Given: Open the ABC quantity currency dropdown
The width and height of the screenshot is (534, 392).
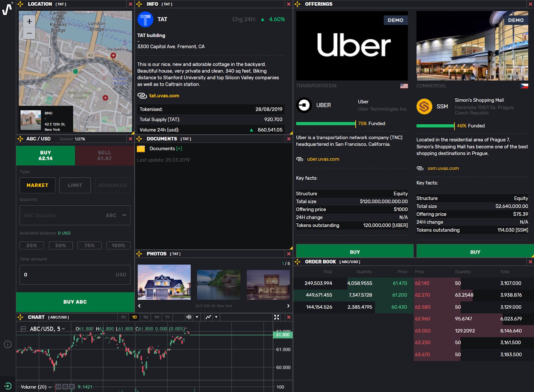Looking at the screenshot, I should click(x=116, y=215).
